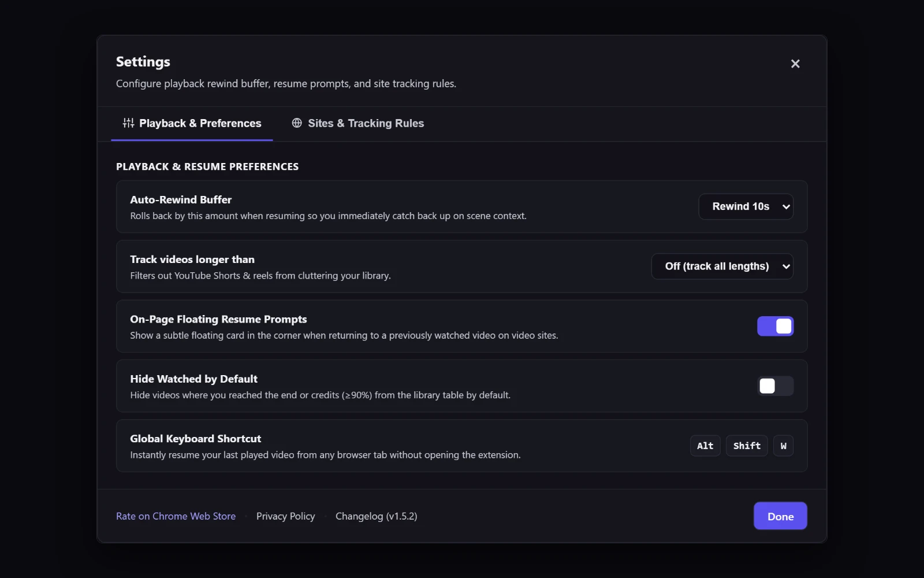Click the Auto-Rewind Buffer setting title

(x=181, y=199)
